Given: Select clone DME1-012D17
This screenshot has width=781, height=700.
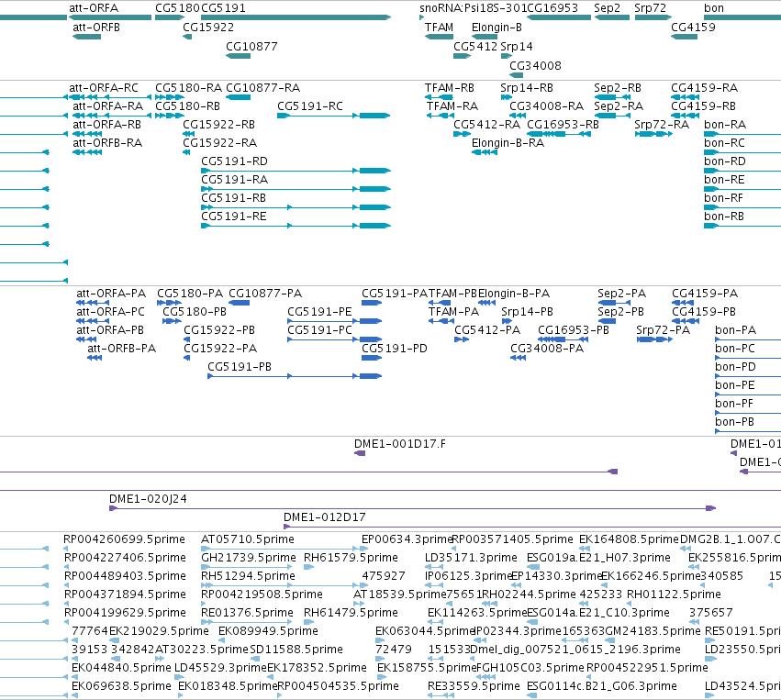Looking at the screenshot, I should click(x=324, y=517).
